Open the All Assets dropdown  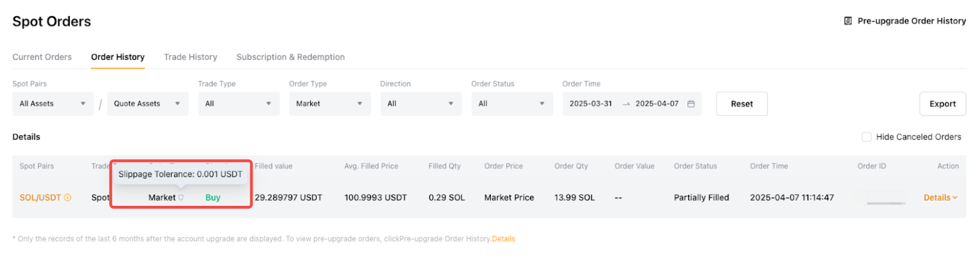click(x=53, y=104)
